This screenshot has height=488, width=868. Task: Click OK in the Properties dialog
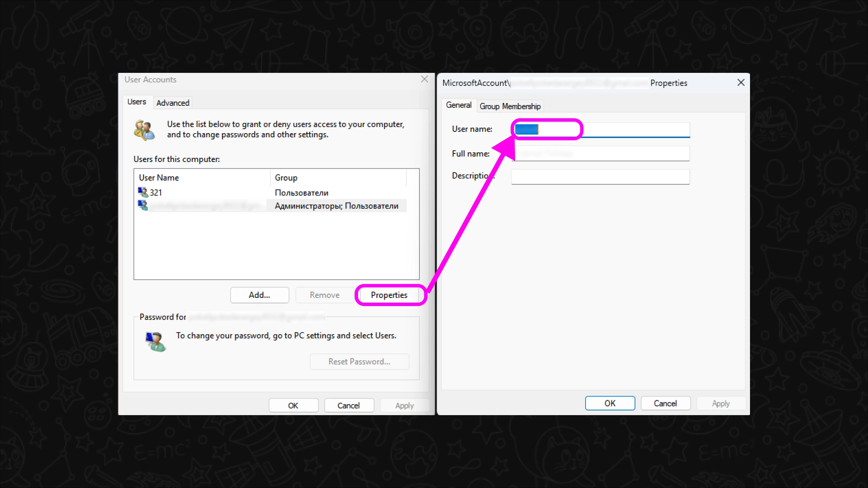pos(610,403)
